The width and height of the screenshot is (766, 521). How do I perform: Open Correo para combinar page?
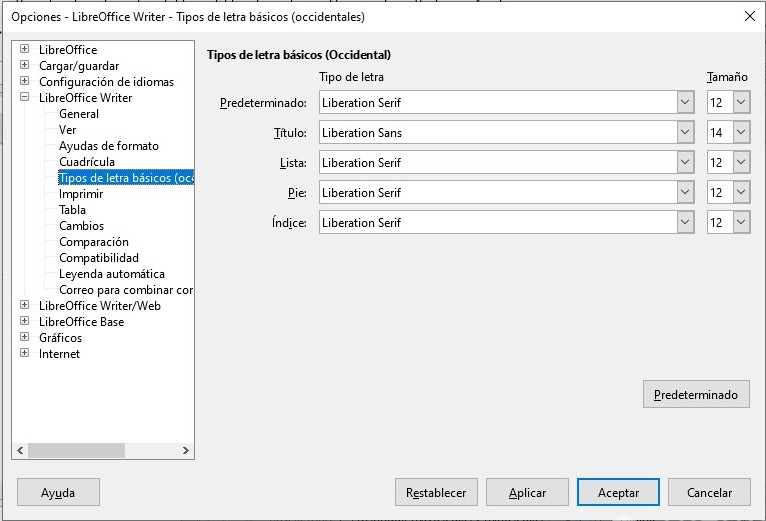click(x=126, y=290)
